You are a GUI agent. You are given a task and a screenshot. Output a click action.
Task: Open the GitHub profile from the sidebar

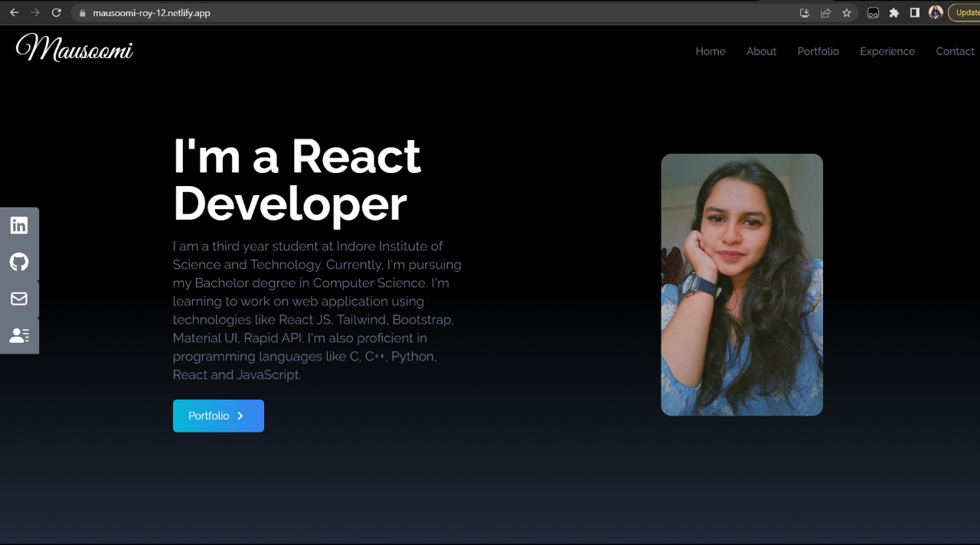[x=19, y=262]
